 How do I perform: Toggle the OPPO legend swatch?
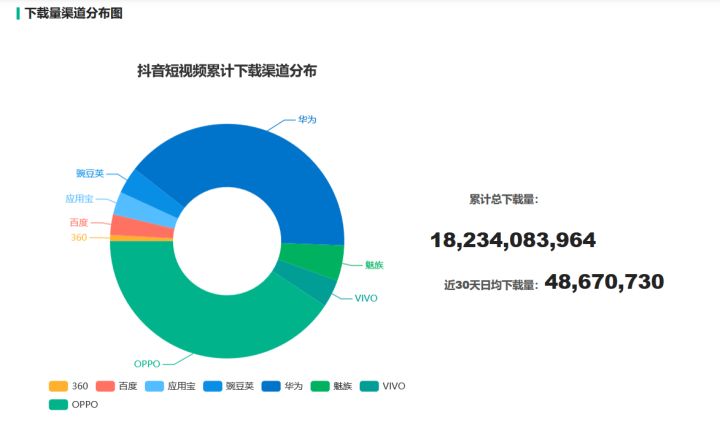pyautogui.click(x=58, y=405)
